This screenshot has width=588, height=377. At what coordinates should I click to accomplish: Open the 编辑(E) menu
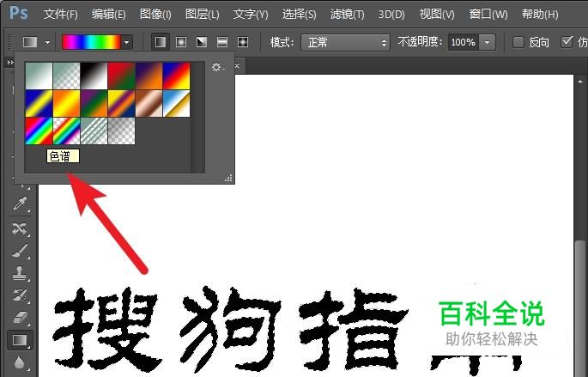pos(108,15)
